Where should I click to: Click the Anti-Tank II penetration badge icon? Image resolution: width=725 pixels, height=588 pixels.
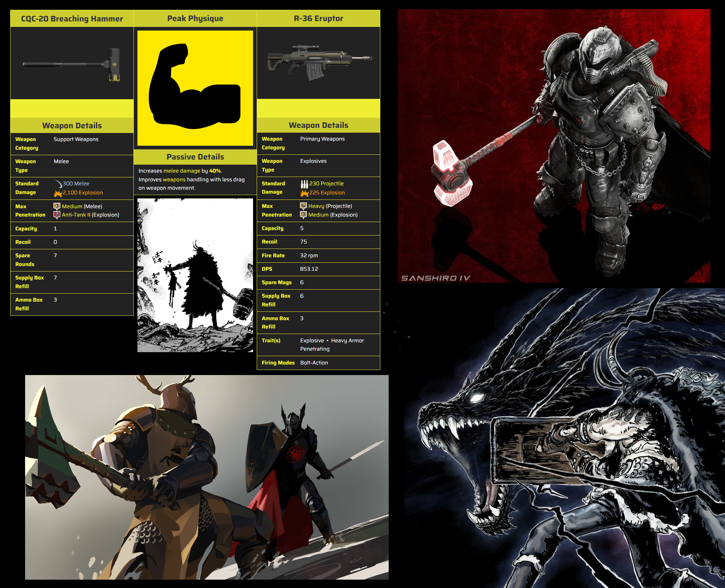click(57, 215)
